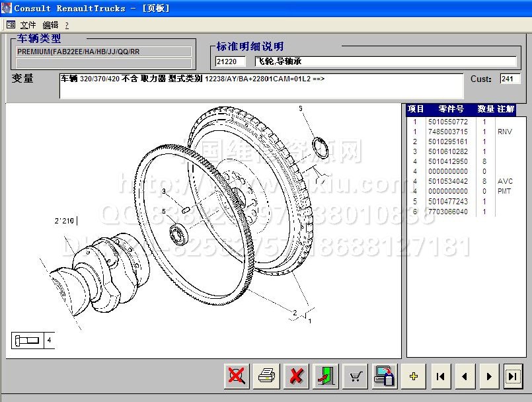Click the crossed-out magnifier cancel-search icon
Image resolution: width=532 pixels, height=402 pixels.
coord(237,376)
